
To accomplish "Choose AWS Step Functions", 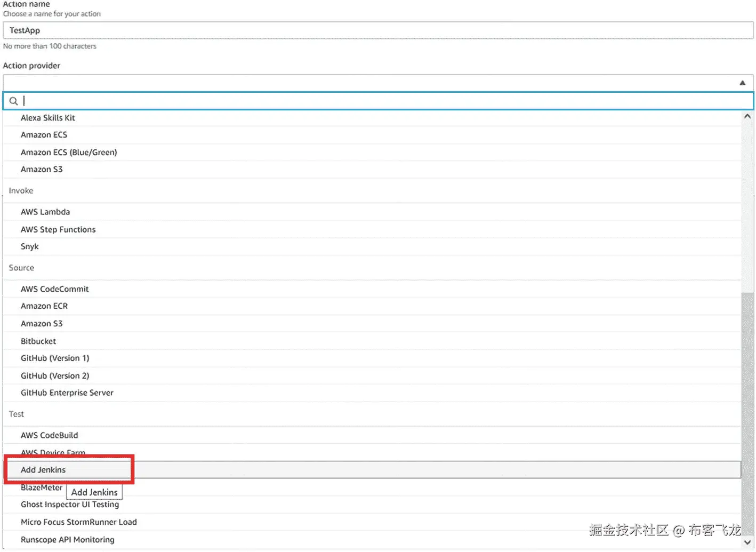I will (372, 229).
